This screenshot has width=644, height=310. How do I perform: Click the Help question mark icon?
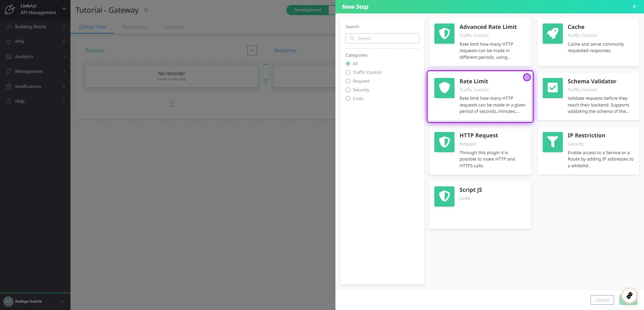(8, 101)
